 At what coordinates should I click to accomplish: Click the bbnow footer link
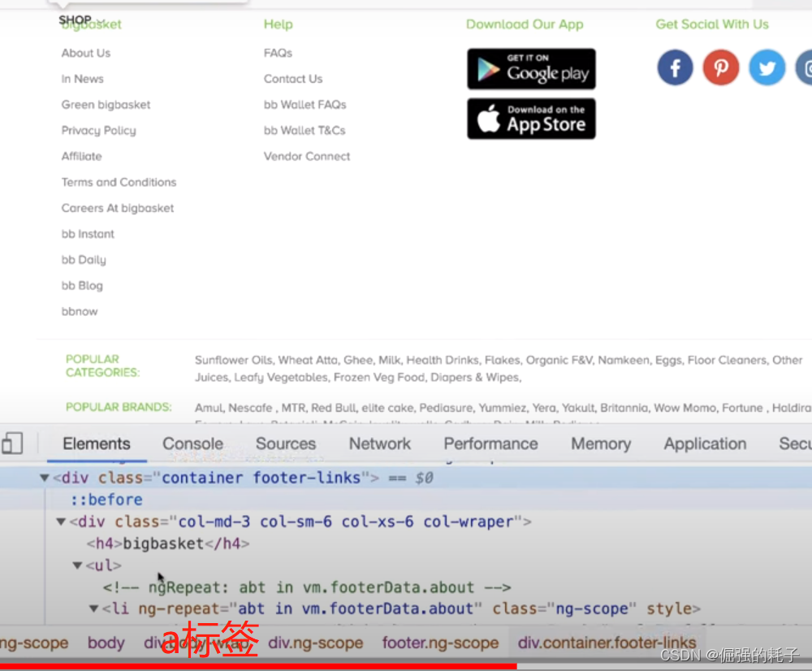pyautogui.click(x=80, y=312)
